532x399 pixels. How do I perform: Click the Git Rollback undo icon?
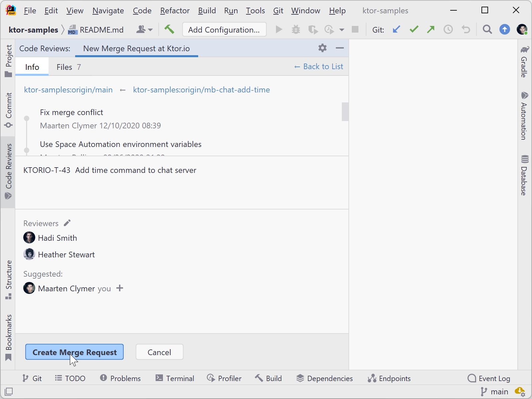(466, 30)
